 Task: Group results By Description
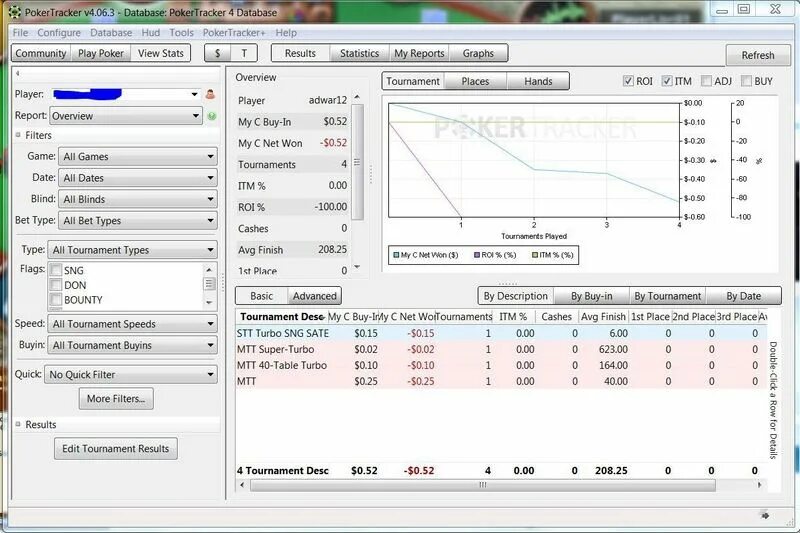coord(516,296)
